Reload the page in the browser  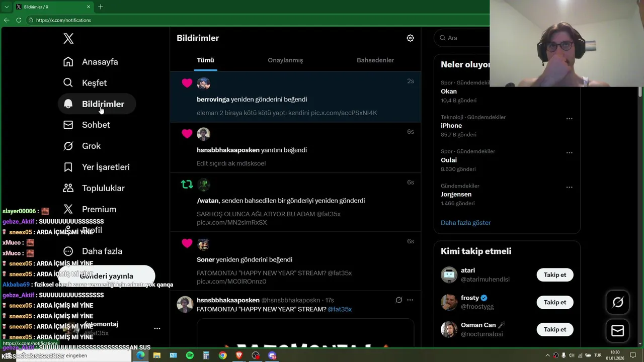point(19,20)
